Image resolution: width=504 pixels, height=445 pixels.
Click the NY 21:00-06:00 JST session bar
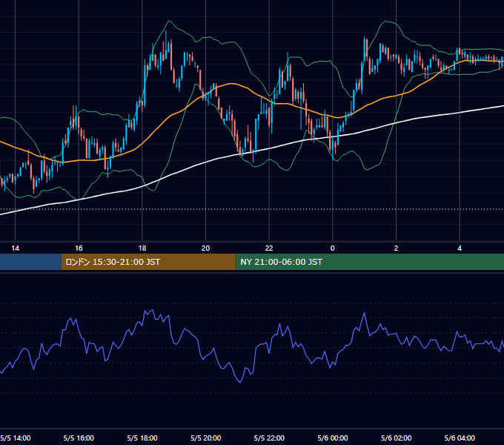[370, 262]
